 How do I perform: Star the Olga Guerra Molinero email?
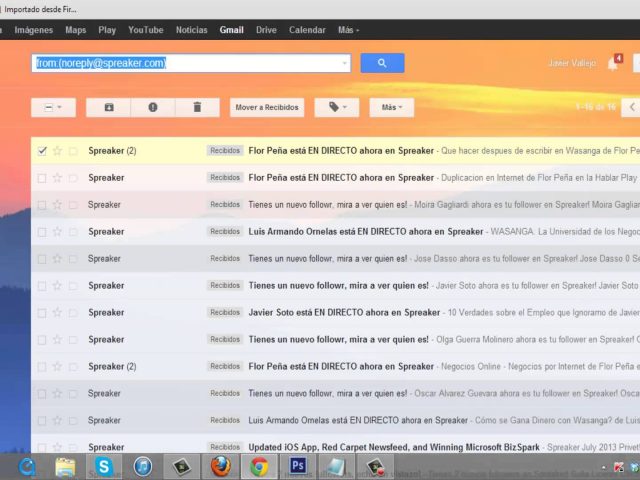point(57,339)
